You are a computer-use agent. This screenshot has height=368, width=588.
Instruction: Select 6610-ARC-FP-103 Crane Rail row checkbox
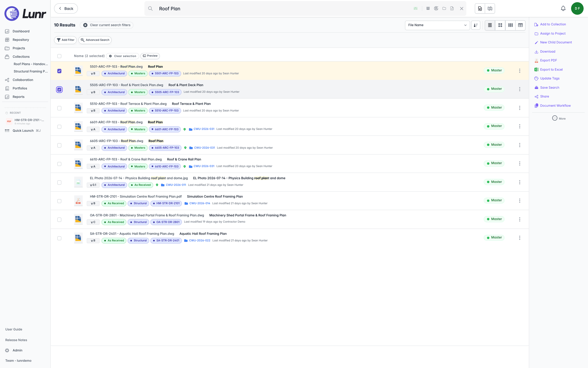point(59,164)
